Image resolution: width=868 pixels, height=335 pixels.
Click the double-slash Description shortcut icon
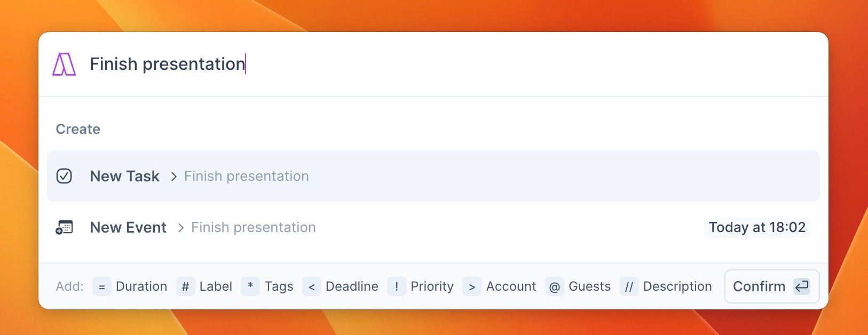629,286
